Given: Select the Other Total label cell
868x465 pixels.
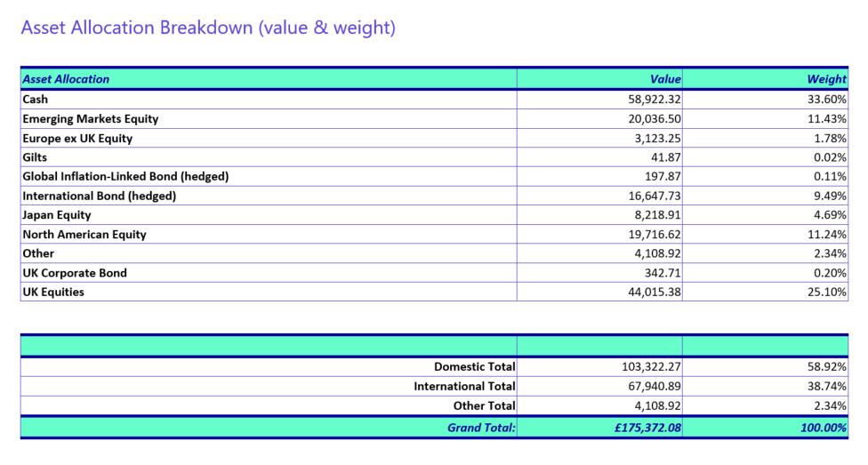Looking at the screenshot, I should pyautogui.click(x=485, y=405).
